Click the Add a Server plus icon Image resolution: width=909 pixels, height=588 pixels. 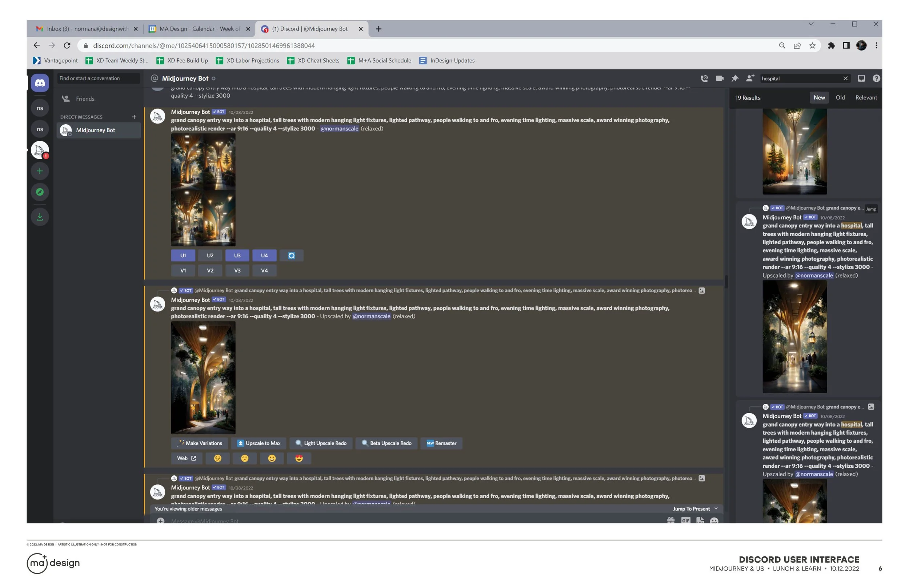point(40,171)
